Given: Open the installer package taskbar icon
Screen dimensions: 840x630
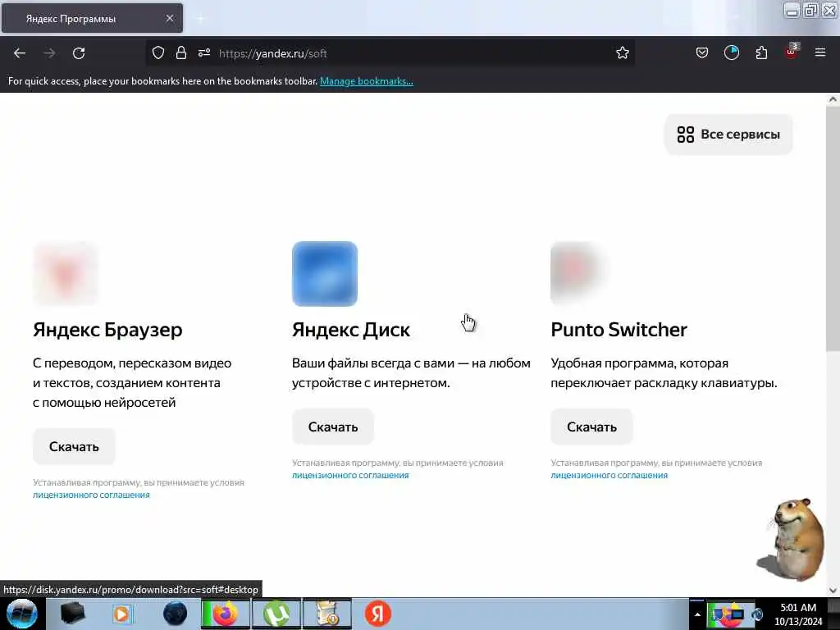Looking at the screenshot, I should 327,614.
